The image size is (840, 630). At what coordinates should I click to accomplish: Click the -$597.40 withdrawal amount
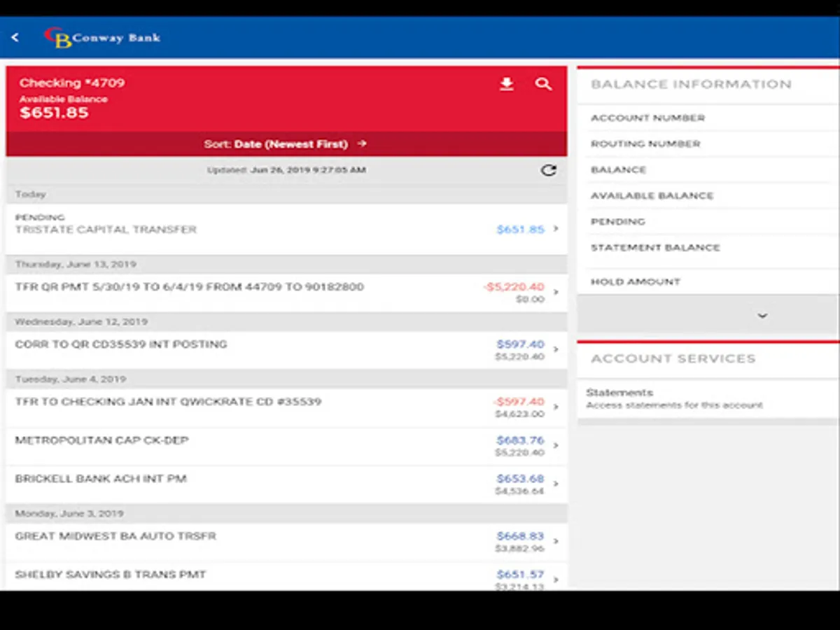pyautogui.click(x=518, y=402)
